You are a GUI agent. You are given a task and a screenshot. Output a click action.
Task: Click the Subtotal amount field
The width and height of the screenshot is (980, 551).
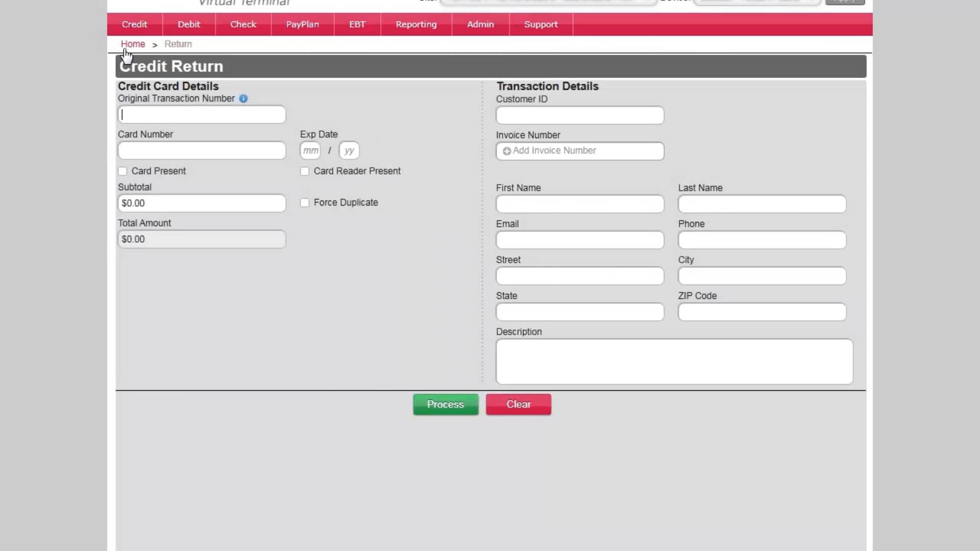click(202, 203)
